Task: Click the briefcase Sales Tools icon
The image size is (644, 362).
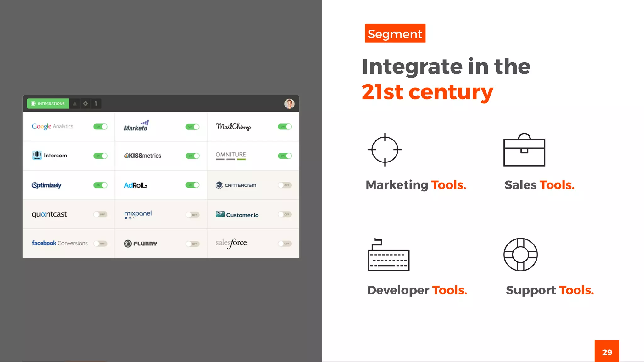Action: click(524, 150)
